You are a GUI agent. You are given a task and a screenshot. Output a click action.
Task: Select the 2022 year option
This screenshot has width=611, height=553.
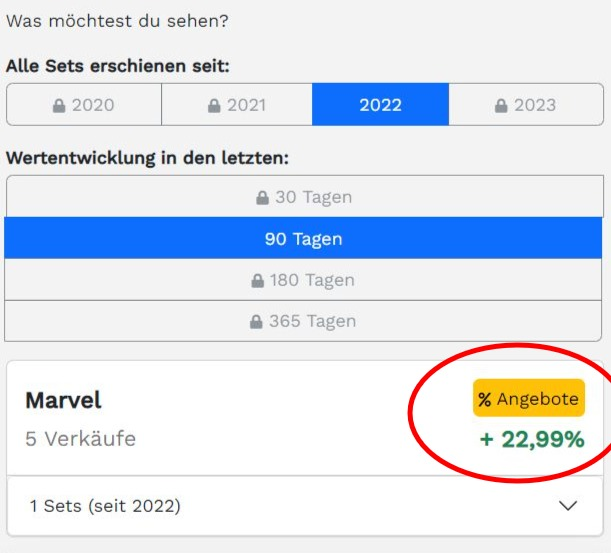tap(380, 104)
